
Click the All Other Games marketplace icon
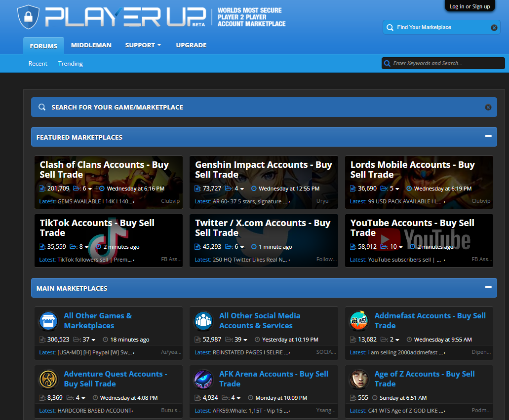point(48,321)
